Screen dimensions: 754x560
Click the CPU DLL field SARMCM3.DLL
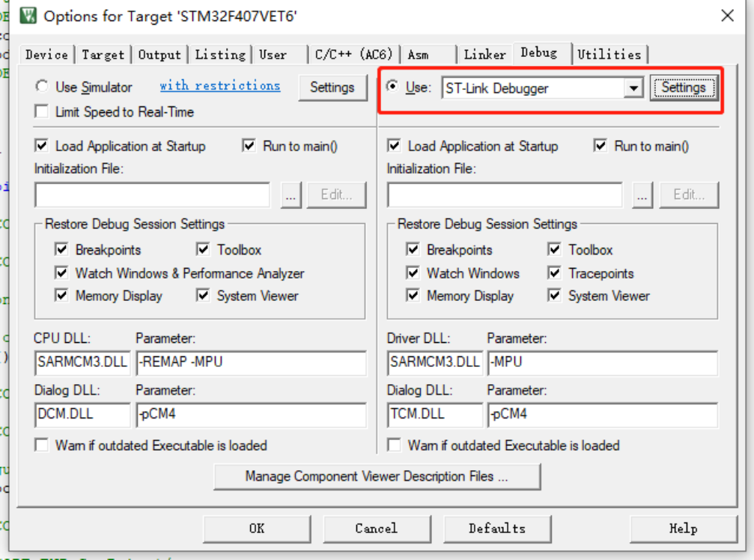click(82, 362)
